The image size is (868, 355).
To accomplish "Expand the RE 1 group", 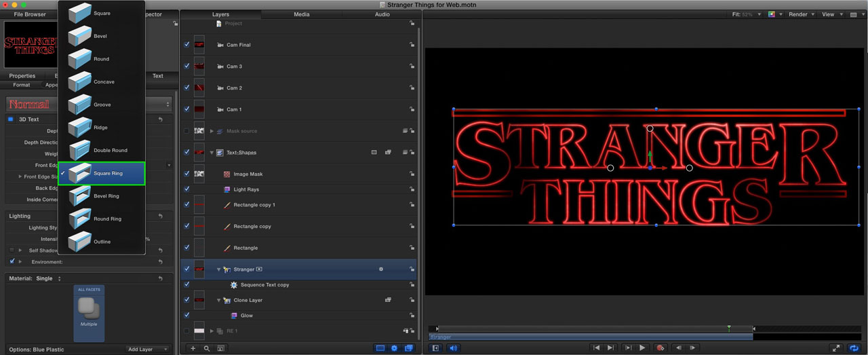I will (212, 331).
